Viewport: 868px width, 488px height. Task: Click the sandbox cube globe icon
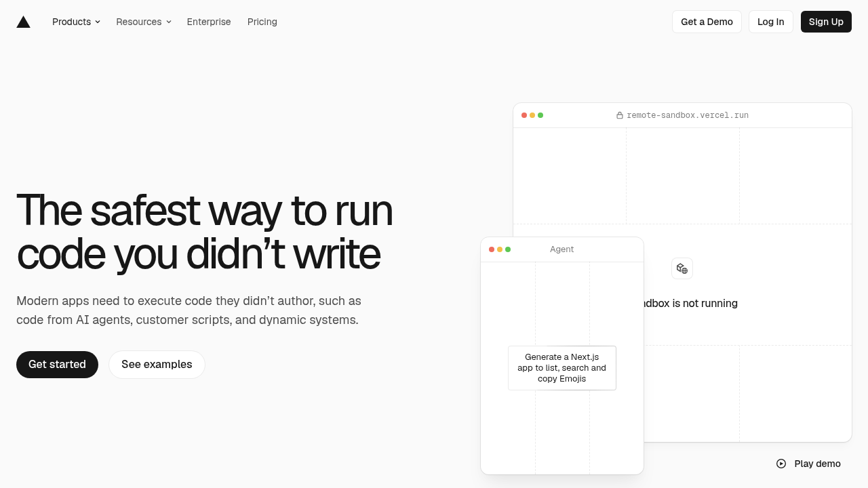(x=682, y=268)
